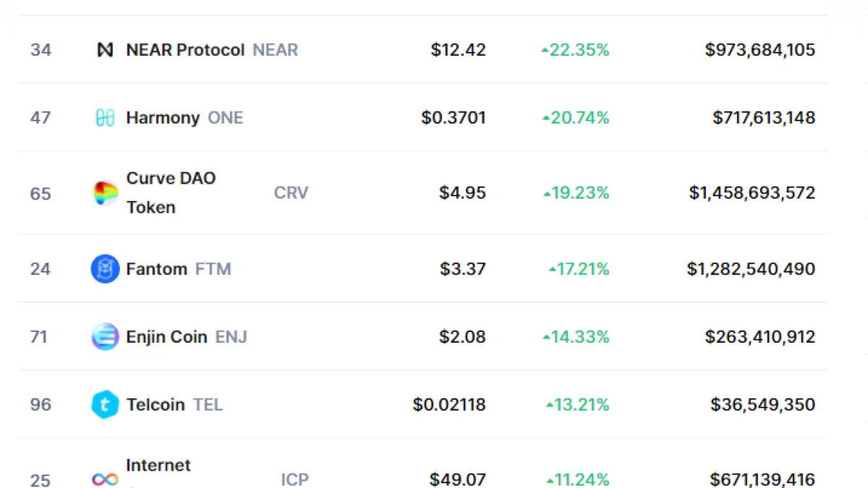Click the Curve DAO Token icon
The height and width of the screenshot is (488, 868).
tap(106, 193)
